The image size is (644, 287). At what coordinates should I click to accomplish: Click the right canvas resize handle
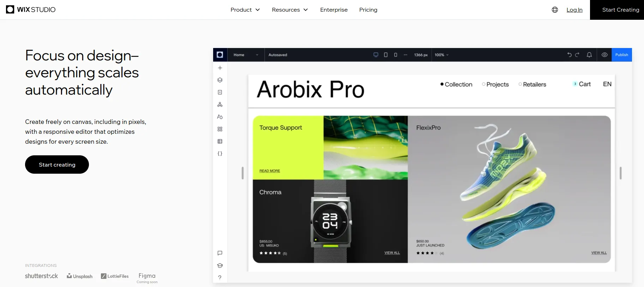(621, 173)
